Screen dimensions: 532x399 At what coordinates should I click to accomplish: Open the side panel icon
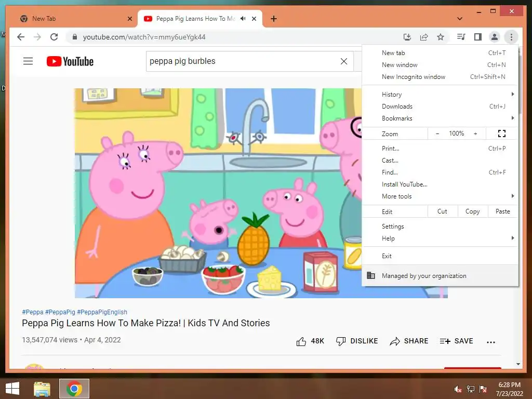[x=478, y=37]
